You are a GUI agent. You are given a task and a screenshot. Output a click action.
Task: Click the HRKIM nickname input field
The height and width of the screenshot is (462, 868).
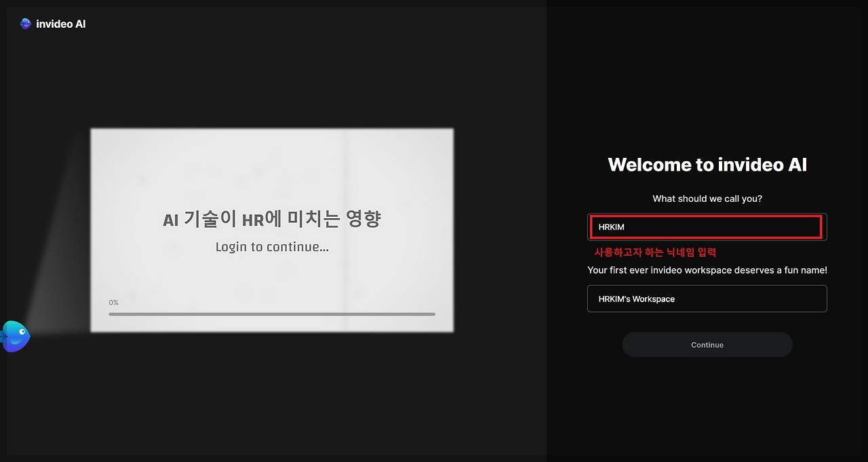tap(707, 227)
